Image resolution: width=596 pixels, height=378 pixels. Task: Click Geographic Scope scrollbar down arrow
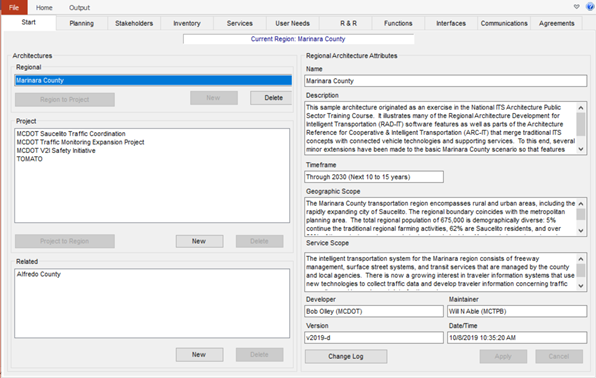coord(581,230)
